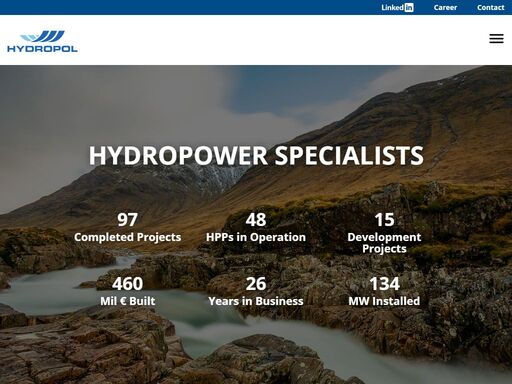
Task: Click the 15 development projects number
Action: 384,220
